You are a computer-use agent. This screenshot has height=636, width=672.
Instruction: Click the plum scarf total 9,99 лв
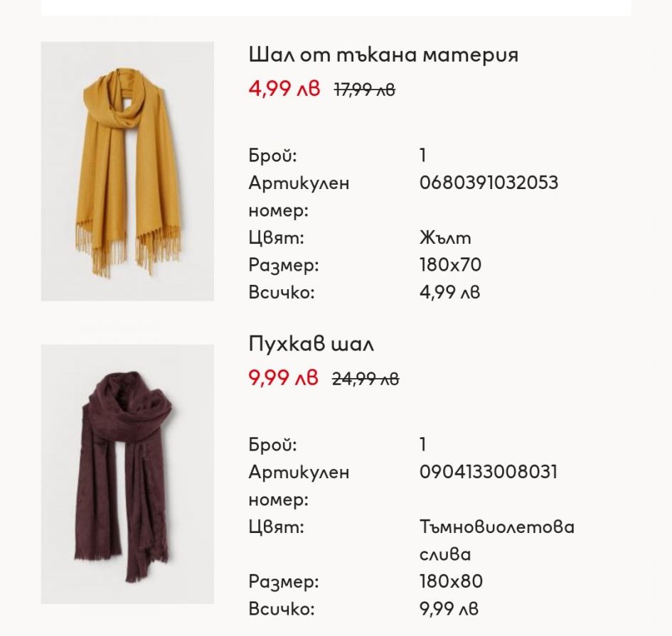coord(449,608)
